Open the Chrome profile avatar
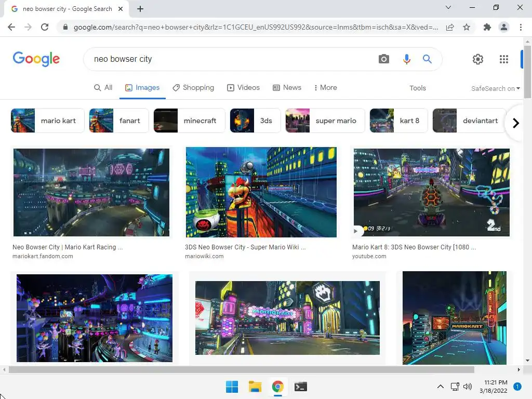 [x=504, y=27]
